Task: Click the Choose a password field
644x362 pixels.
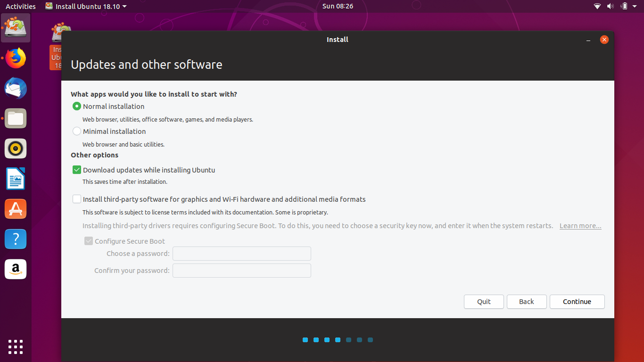Action: pos(241,254)
